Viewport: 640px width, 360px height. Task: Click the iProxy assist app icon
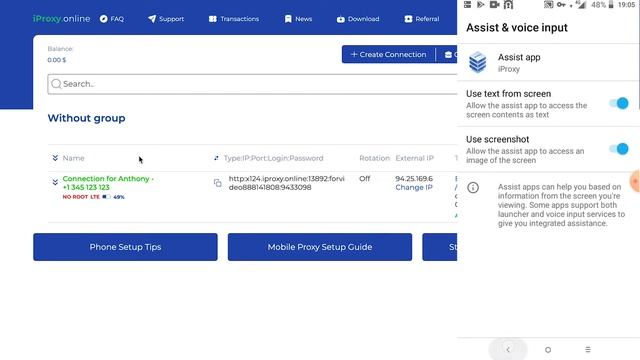(478, 62)
